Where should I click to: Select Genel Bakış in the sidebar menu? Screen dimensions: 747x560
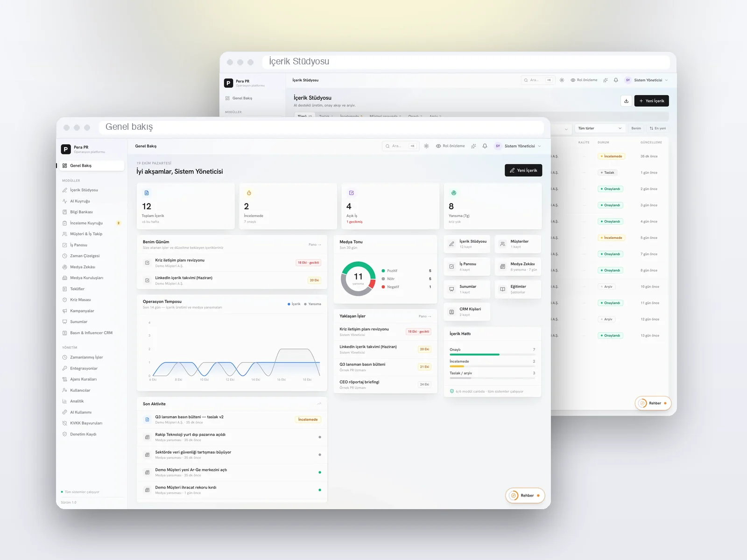click(x=92, y=166)
